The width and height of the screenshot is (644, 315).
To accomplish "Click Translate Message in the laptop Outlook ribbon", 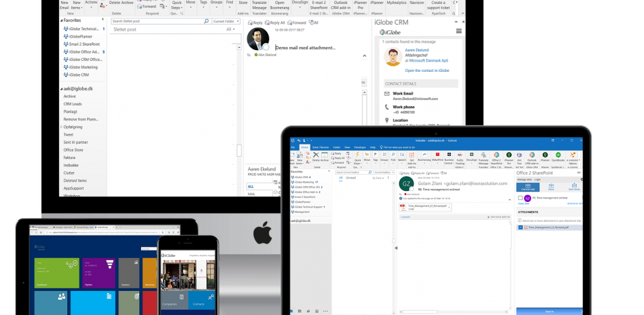I will pyautogui.click(x=484, y=158).
